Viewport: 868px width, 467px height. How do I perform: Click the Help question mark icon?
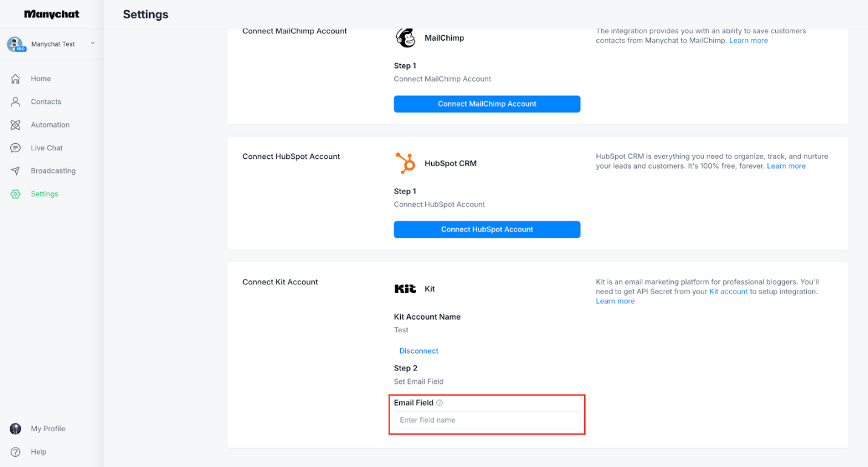click(16, 452)
